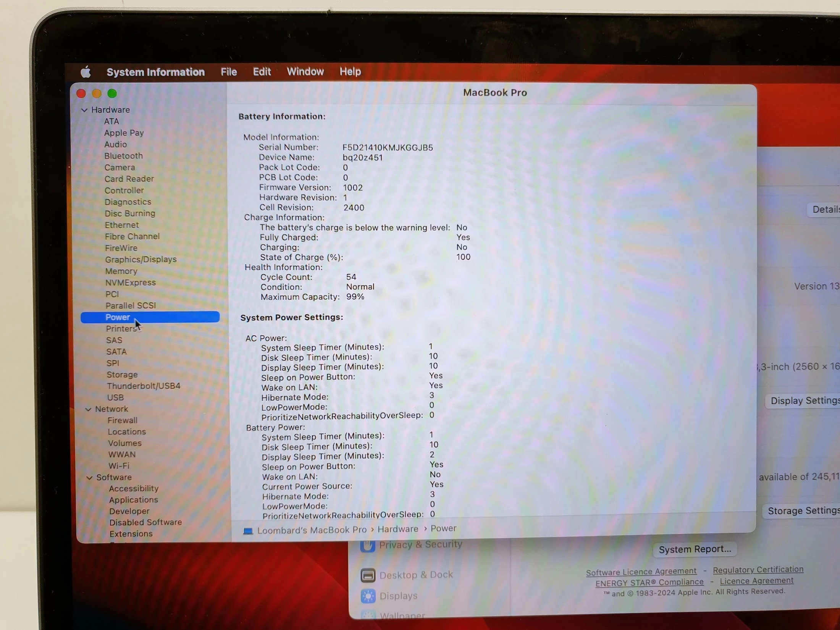Select Wi-Fi under Network
This screenshot has width=840, height=630.
[119, 466]
